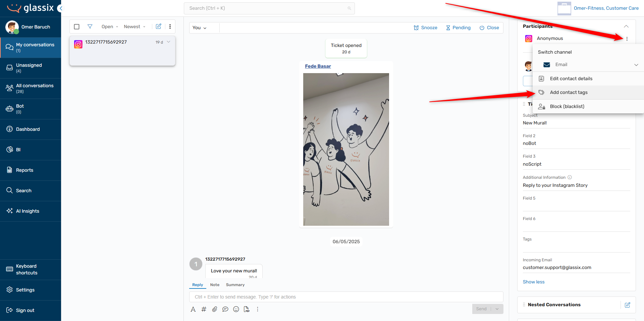Open the Open status dropdown
The image size is (644, 321).
tap(110, 26)
